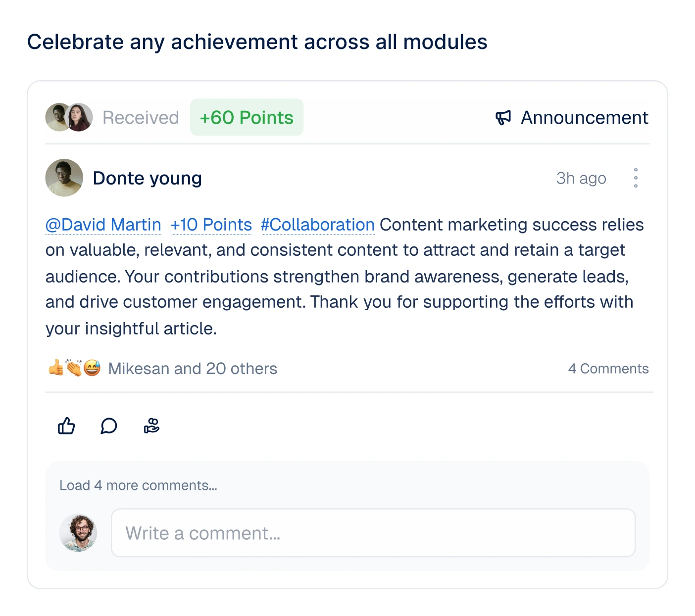
Task: Open the @David Martin mention link
Action: (x=103, y=225)
